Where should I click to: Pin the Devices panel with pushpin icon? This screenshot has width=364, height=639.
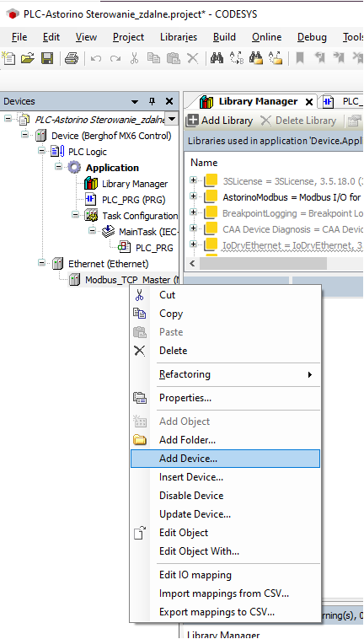(x=153, y=101)
